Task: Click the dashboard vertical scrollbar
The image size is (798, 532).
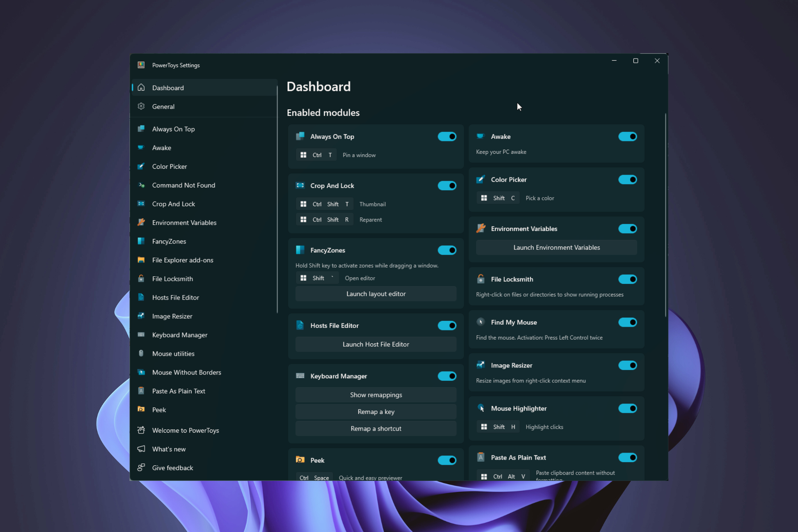Action: [665, 215]
